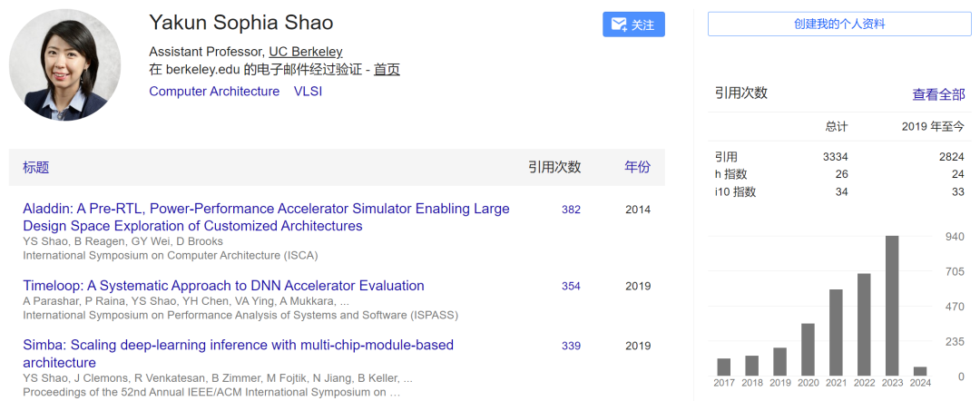Open the 首页 homepage link
Viewport: 980px width, 401px height.
click(387, 69)
